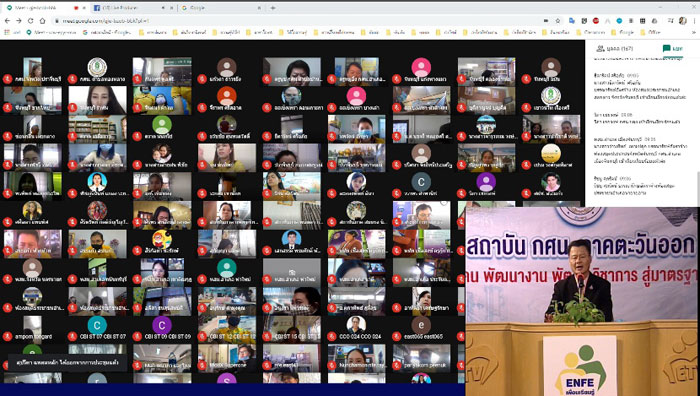700x396 pixels.
Task: Open a new browser tab with plus button
Action: 273,8
